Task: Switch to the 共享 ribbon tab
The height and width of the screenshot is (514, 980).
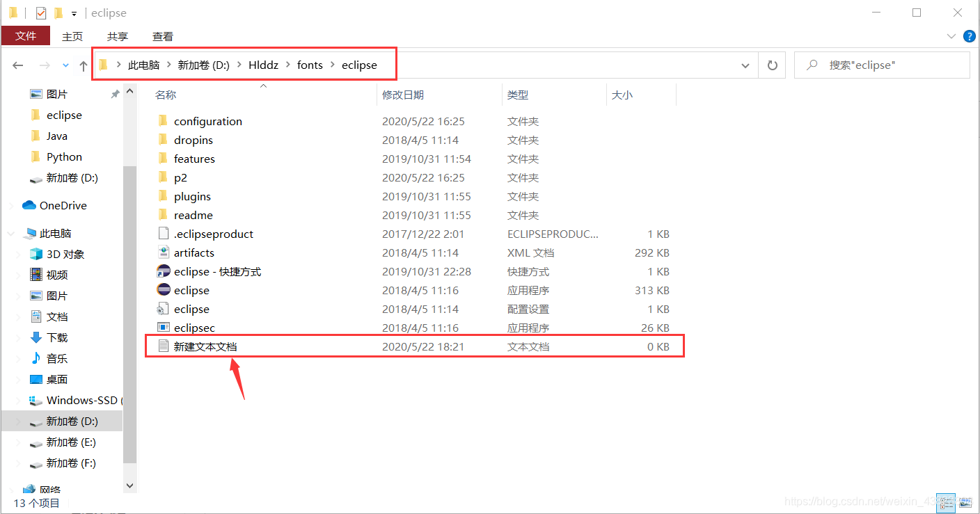Action: click(x=118, y=36)
